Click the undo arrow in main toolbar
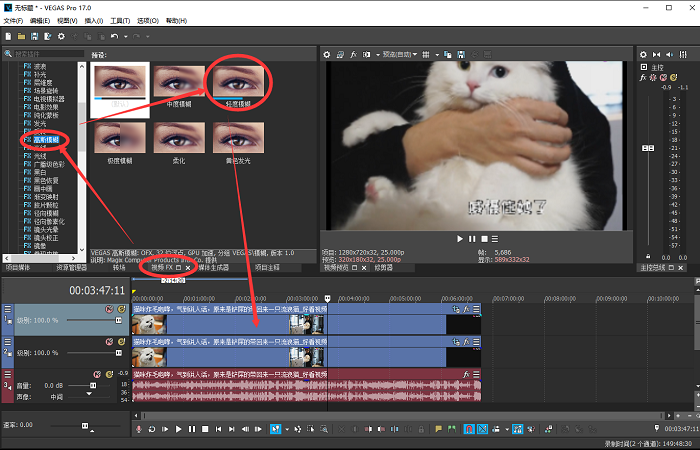The width and height of the screenshot is (700, 450). click(113, 36)
